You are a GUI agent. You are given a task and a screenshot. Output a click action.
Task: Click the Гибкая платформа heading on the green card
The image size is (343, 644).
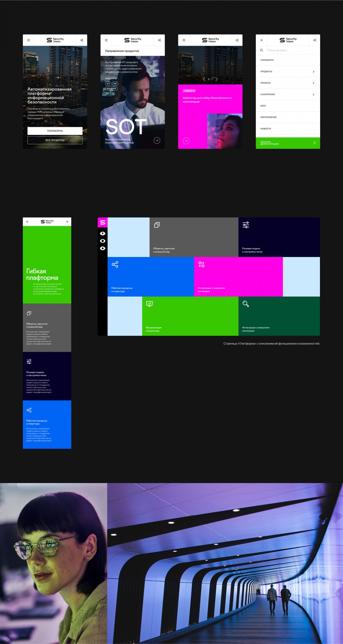pyautogui.click(x=42, y=275)
